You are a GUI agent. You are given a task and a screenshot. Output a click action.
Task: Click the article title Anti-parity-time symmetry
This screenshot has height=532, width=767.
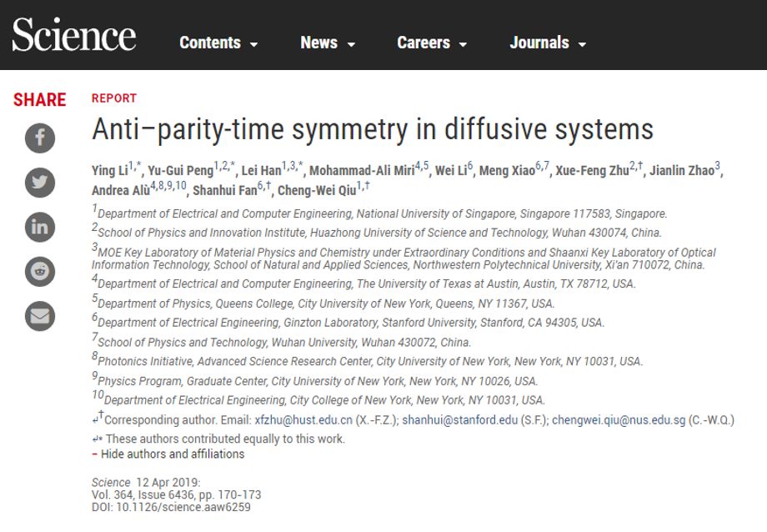373,130
